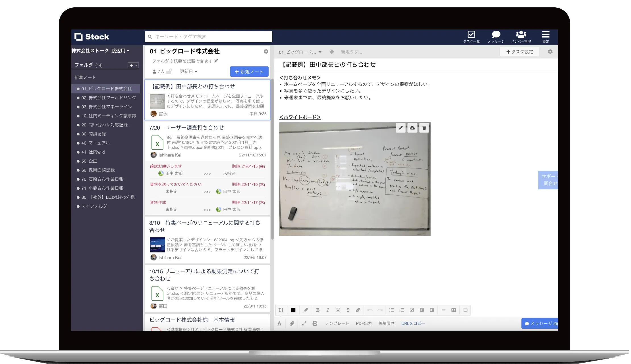
Task: Insert table using toolbar table icon
Action: point(454,310)
